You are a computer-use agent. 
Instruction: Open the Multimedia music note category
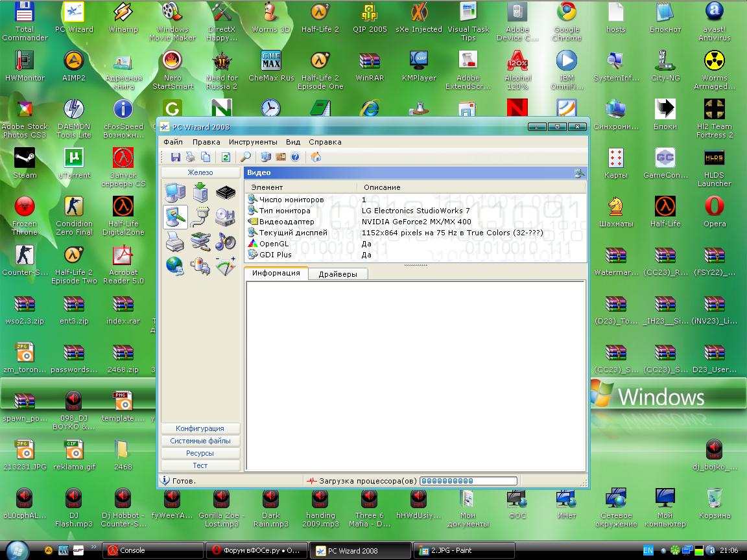coord(225,242)
